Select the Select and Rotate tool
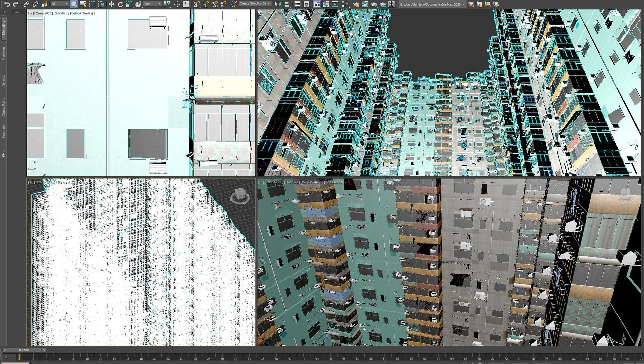Screen dimensions: 644x364 point(120,4)
